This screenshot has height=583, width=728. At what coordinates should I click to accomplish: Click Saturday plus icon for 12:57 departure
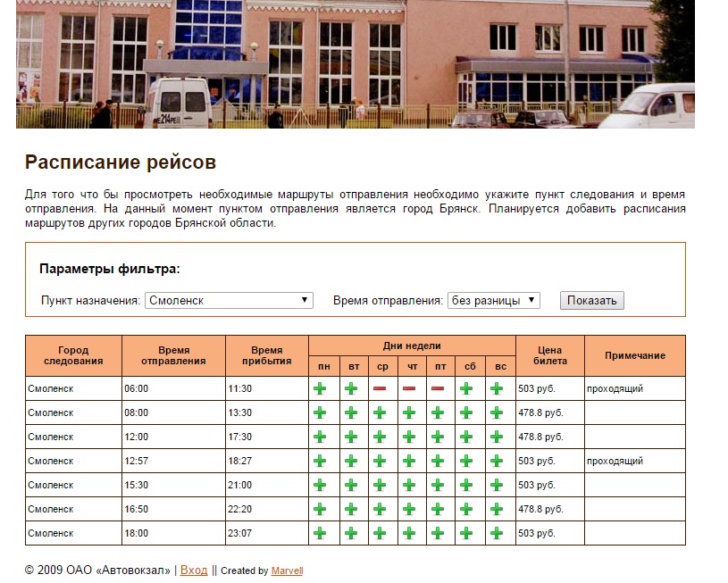click(x=466, y=461)
